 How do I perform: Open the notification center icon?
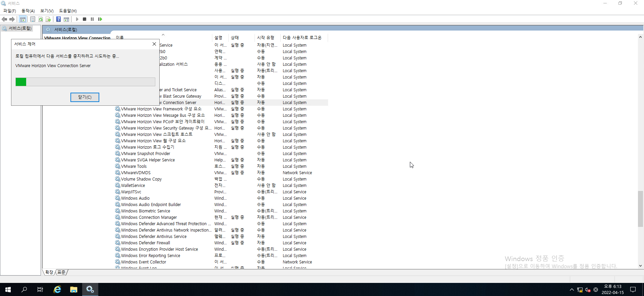pos(633,289)
